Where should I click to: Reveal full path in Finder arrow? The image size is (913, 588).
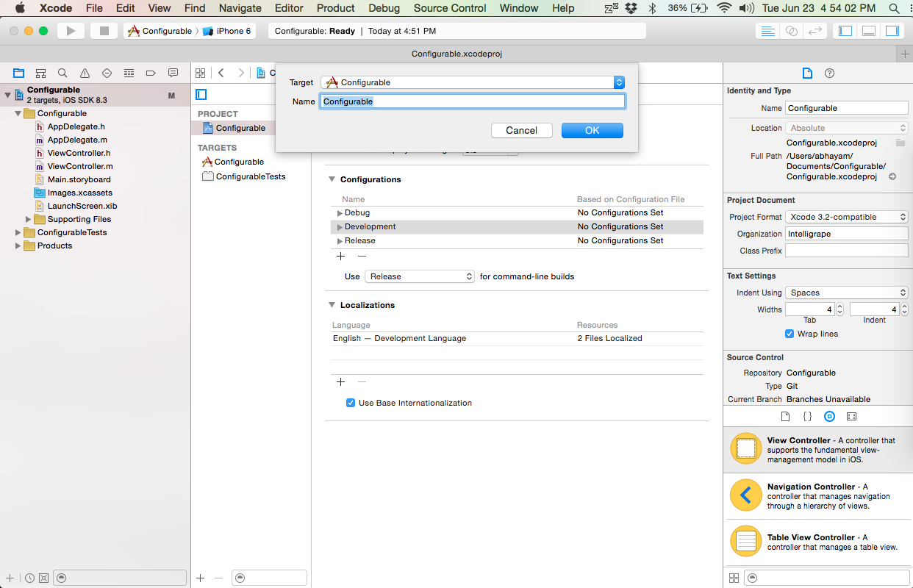pos(892,177)
